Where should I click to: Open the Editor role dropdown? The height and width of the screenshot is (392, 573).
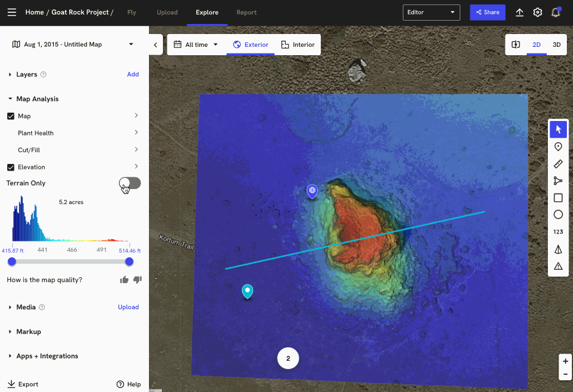point(431,12)
